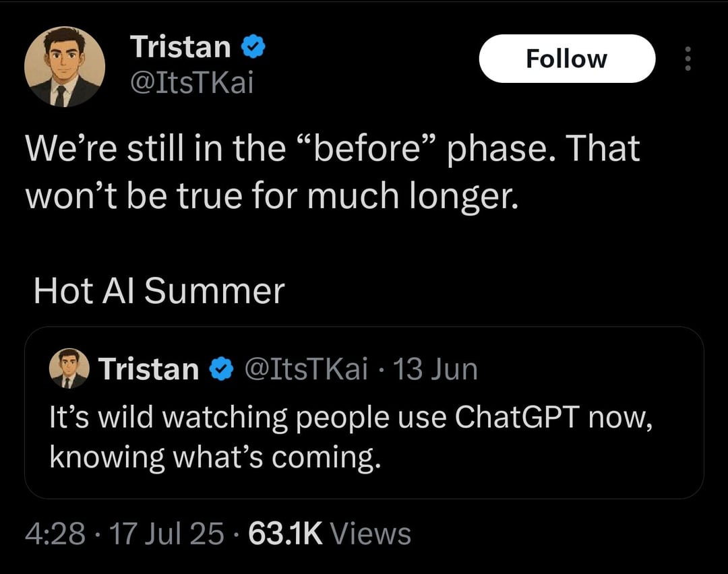Open the @ItsTKai handle under the name
The height and width of the screenshot is (574, 728).
(192, 83)
